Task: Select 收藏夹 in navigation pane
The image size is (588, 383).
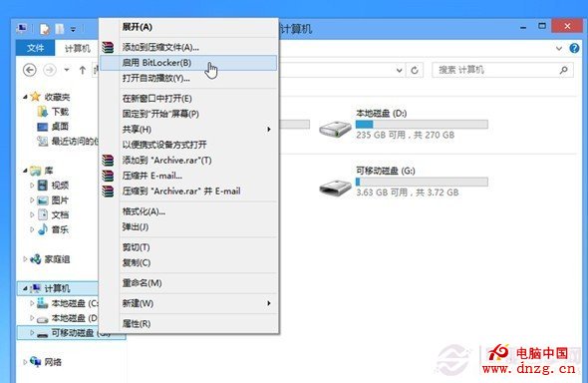Action: pyautogui.click(x=57, y=97)
